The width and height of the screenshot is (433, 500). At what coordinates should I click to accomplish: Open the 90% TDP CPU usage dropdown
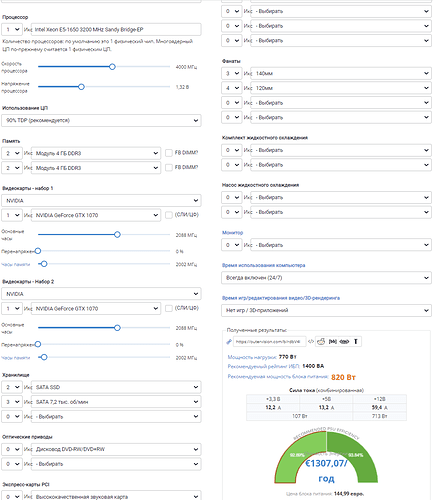coord(101,120)
